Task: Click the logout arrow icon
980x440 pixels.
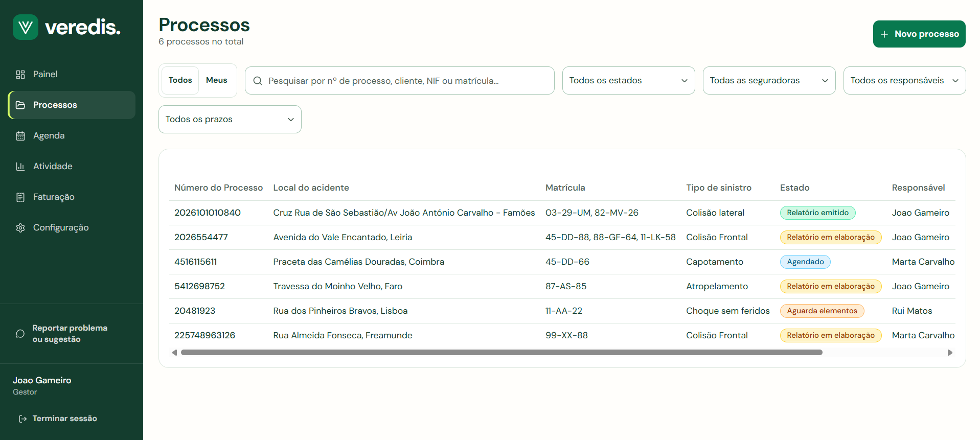Action: click(x=23, y=419)
